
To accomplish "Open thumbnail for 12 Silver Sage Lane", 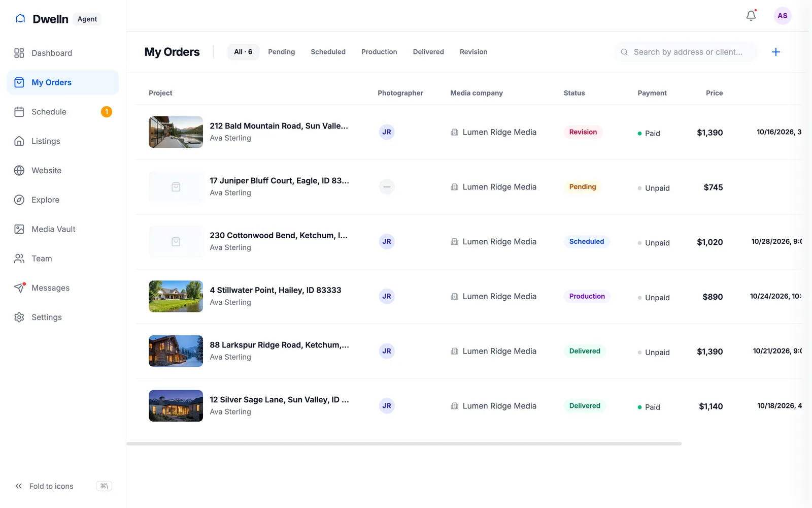I will point(176,406).
